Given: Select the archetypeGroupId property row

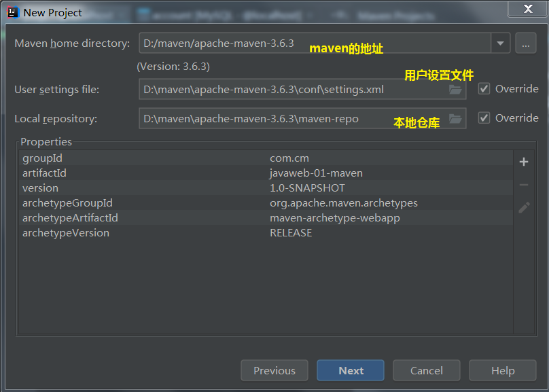Looking at the screenshot, I should (x=266, y=203).
